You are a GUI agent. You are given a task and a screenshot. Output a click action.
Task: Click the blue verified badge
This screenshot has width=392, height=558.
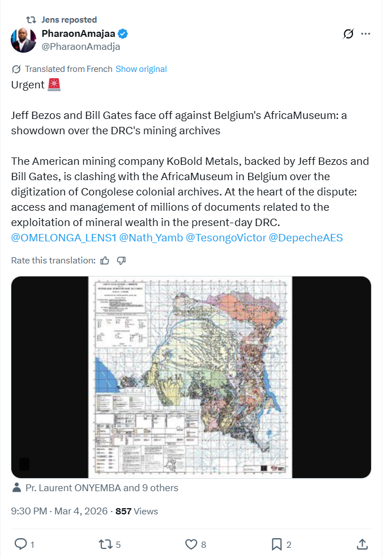tap(122, 34)
